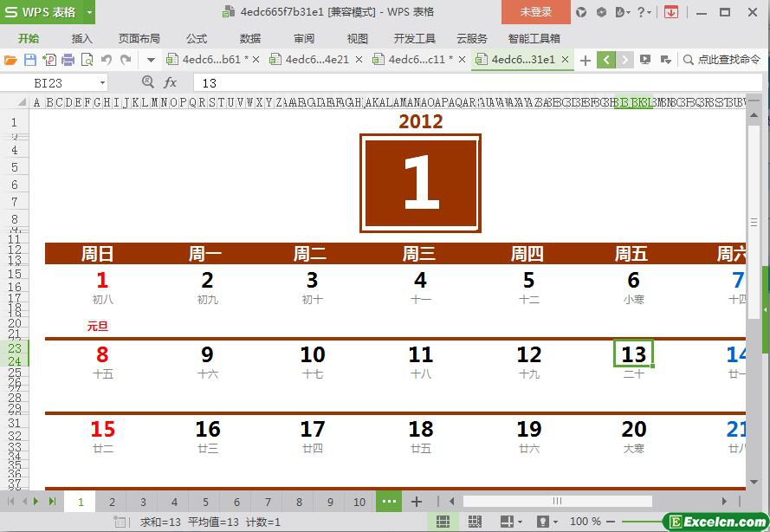Click the export to PDF icon
The height and width of the screenshot is (532, 770).
coord(49,60)
